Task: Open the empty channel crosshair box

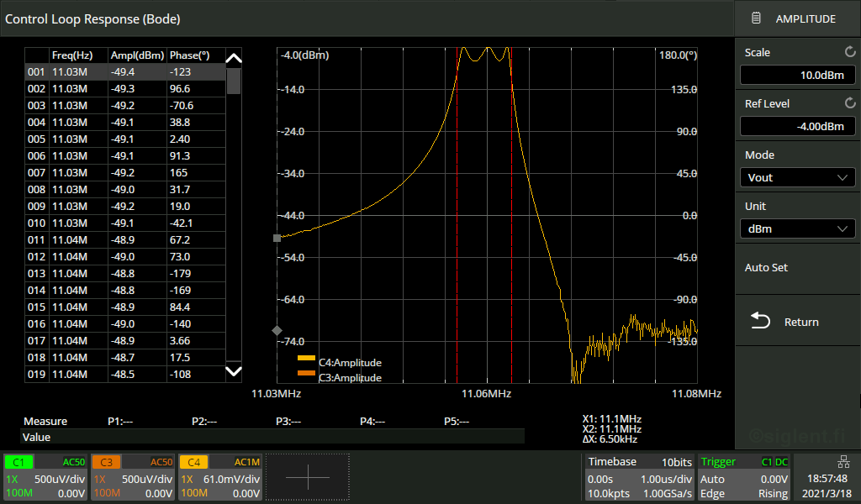Action: 308,477
